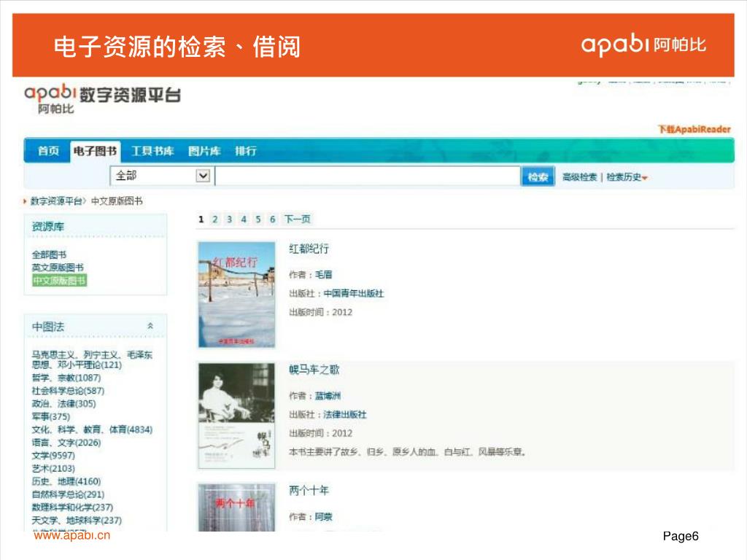Open 政治、法律(305) category
The width and height of the screenshot is (747, 560).
(x=64, y=403)
